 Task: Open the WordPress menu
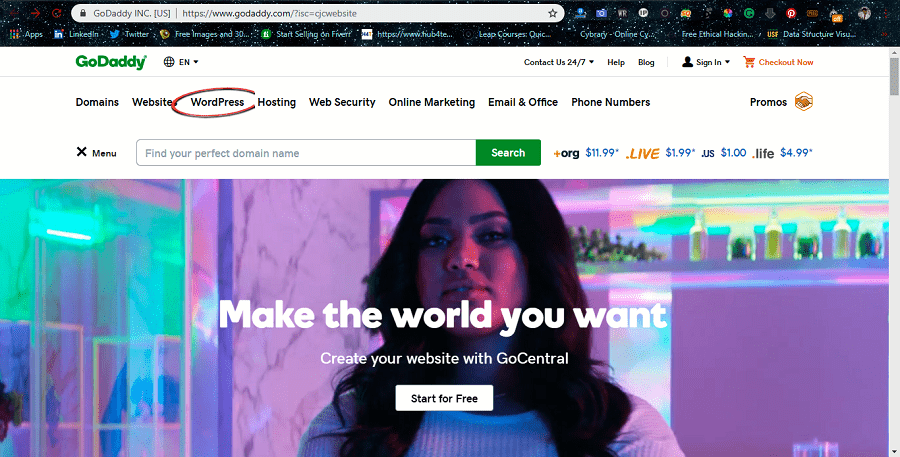pyautogui.click(x=217, y=102)
